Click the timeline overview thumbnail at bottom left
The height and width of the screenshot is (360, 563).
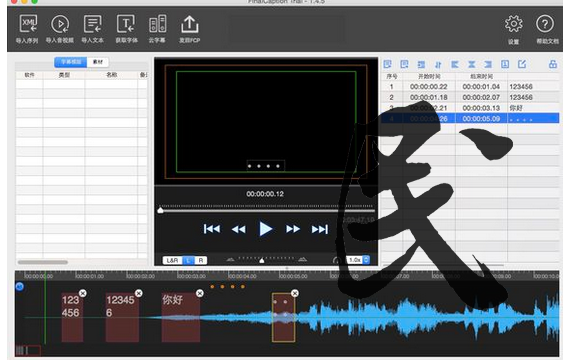28,350
